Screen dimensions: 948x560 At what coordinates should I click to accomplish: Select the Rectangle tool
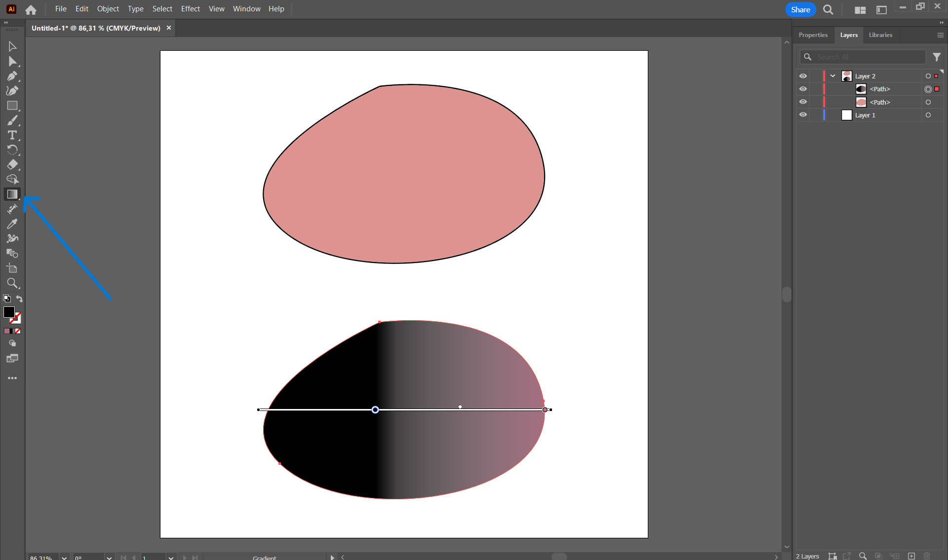12,106
